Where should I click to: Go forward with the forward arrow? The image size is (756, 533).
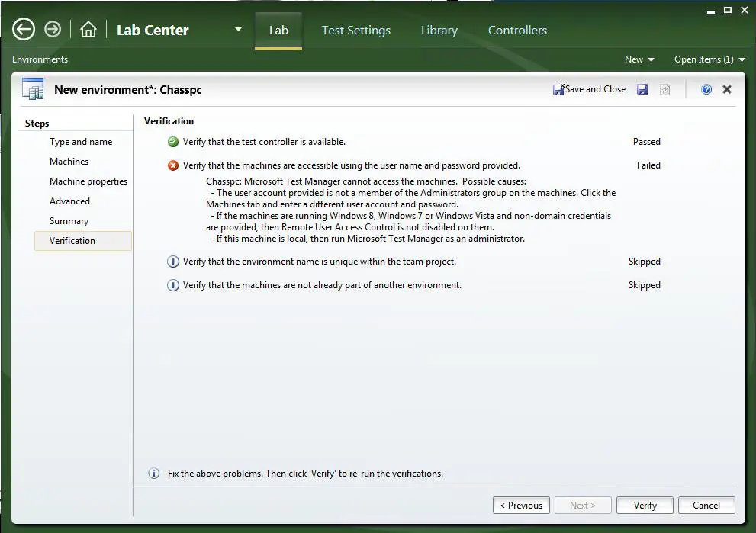pyautogui.click(x=53, y=30)
